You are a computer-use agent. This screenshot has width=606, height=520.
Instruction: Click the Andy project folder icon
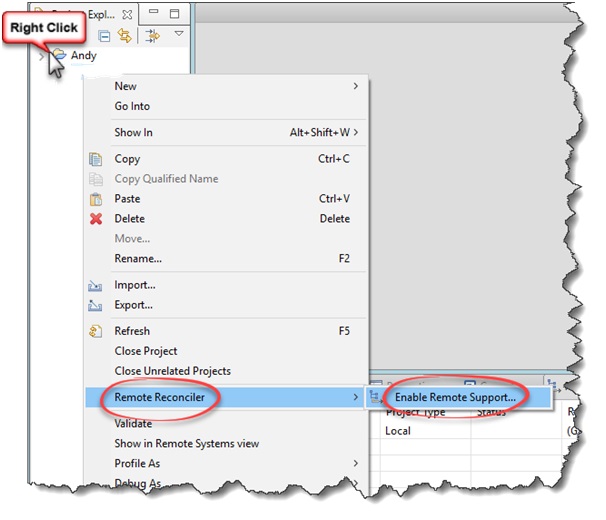pyautogui.click(x=59, y=56)
